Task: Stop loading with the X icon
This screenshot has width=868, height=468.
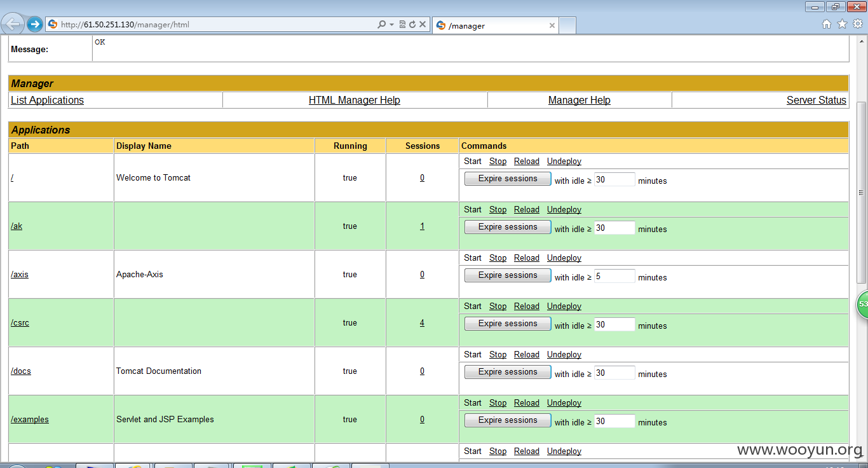Action: tap(423, 25)
